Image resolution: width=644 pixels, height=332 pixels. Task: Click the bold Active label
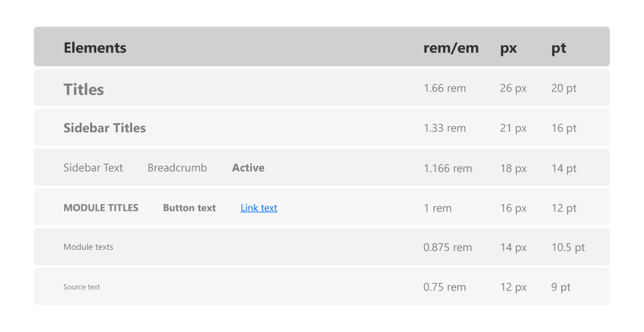[248, 168]
